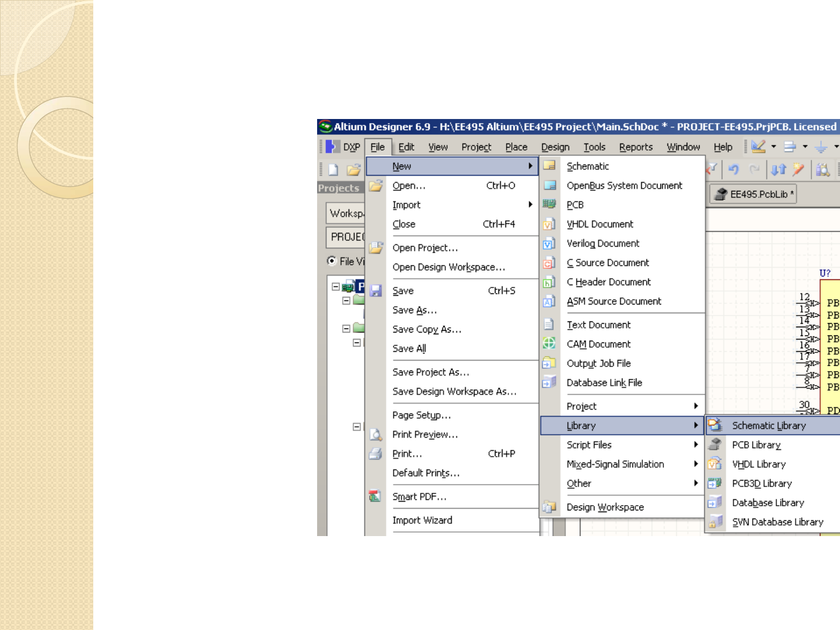Click the Save floppy disk icon
The image size is (840, 630).
(375, 290)
